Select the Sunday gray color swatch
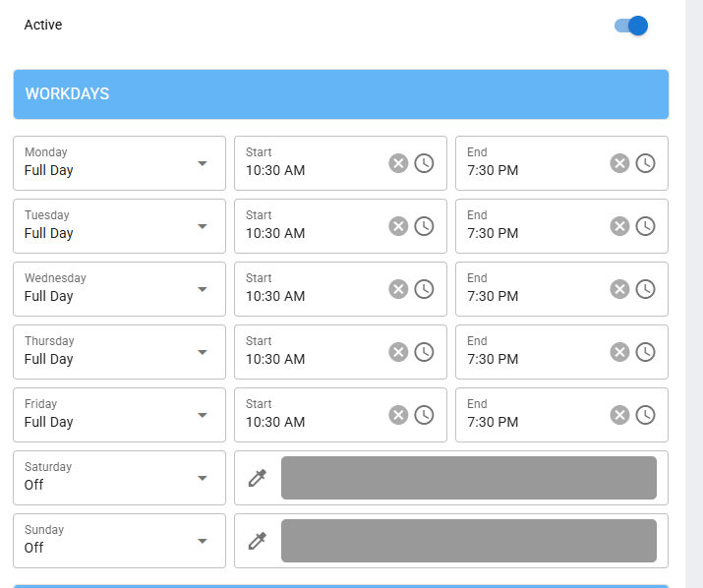703x588 pixels. click(469, 541)
